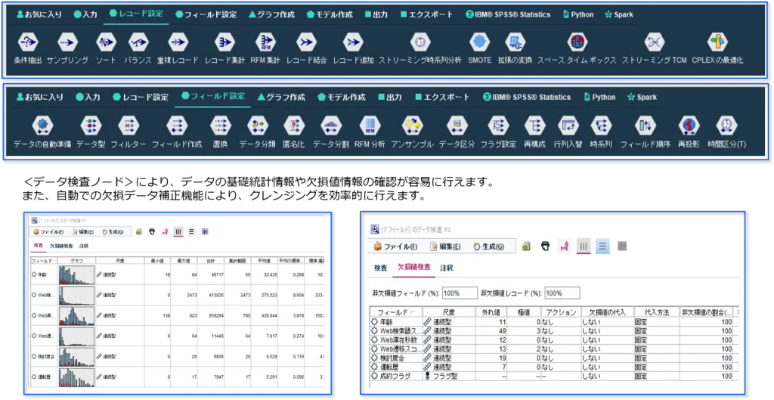Image resolution: width=774 pixels, height=400 pixels.
Task: Choose the フィルター node icon
Action: coord(128,126)
